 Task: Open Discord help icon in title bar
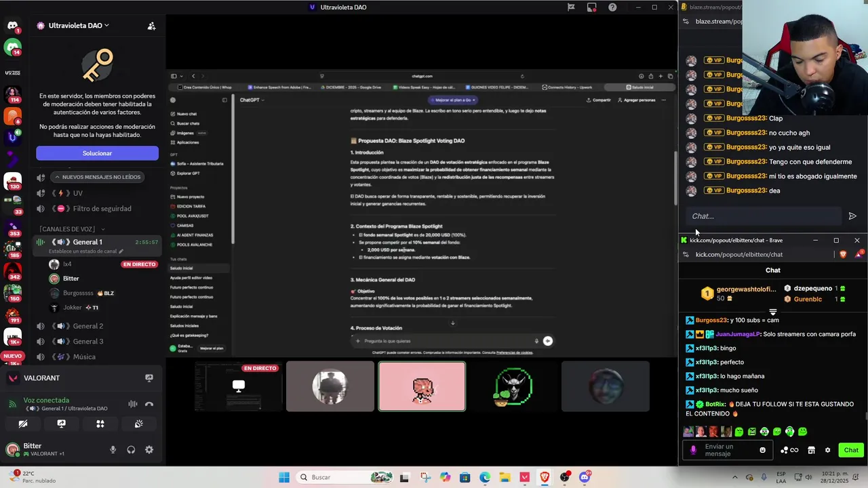612,7
